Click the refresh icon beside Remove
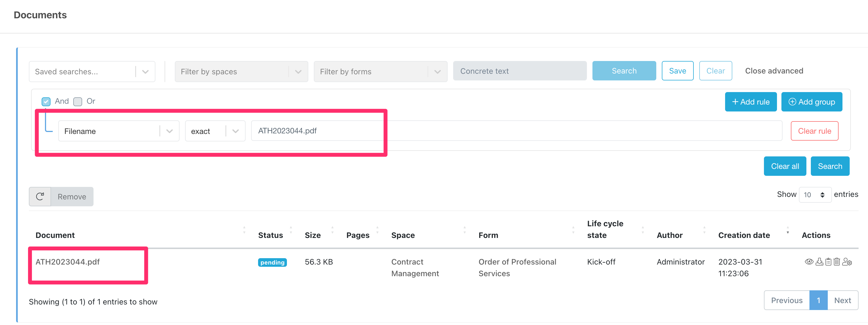 tap(40, 197)
